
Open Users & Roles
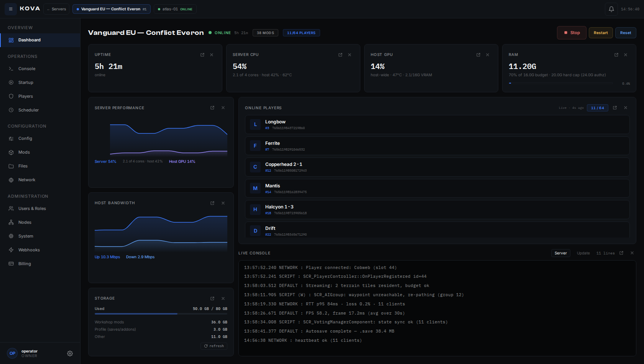tap(40, 208)
